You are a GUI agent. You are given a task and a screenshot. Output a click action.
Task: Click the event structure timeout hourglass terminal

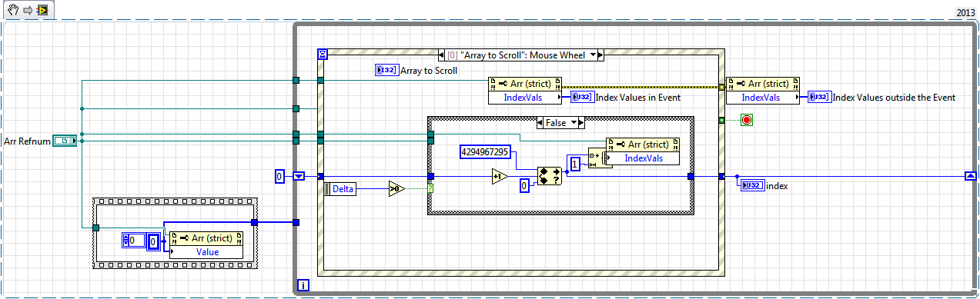click(323, 55)
